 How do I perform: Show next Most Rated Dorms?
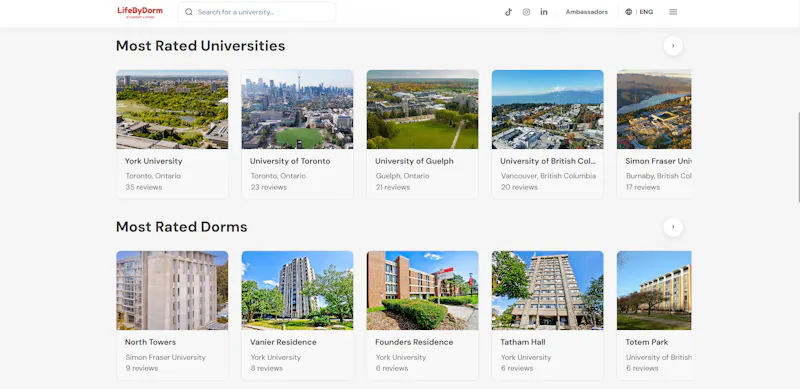(x=673, y=227)
